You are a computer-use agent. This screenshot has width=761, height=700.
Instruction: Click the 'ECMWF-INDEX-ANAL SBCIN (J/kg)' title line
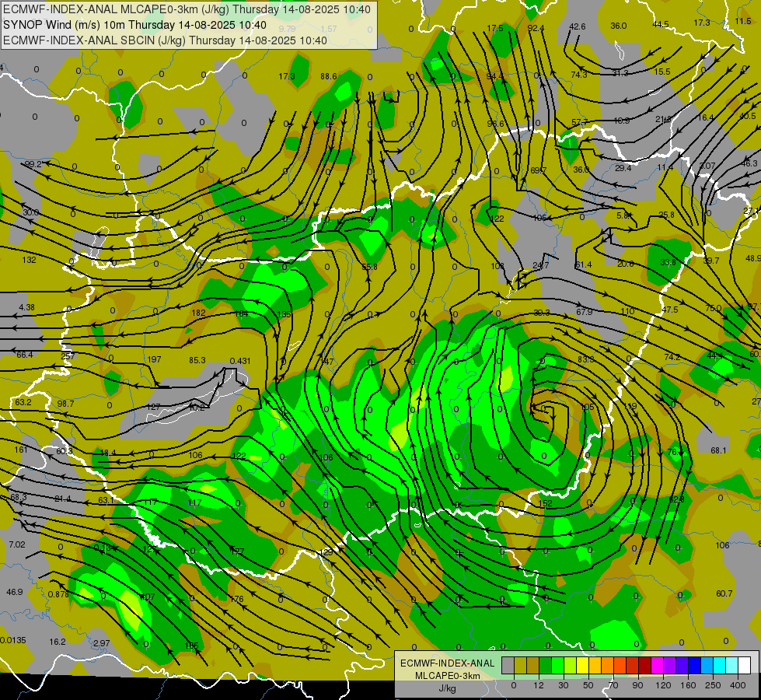(165, 40)
